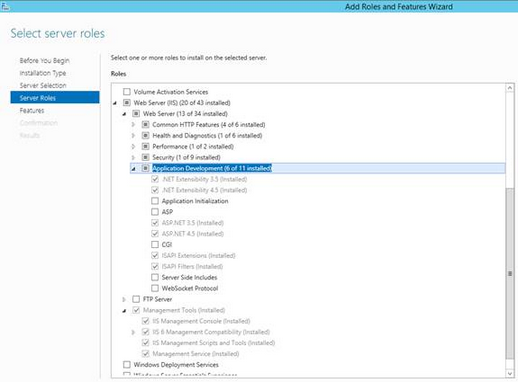518x382 pixels.
Task: Toggle the Security (1 of 9) checkbox
Action: click(145, 157)
